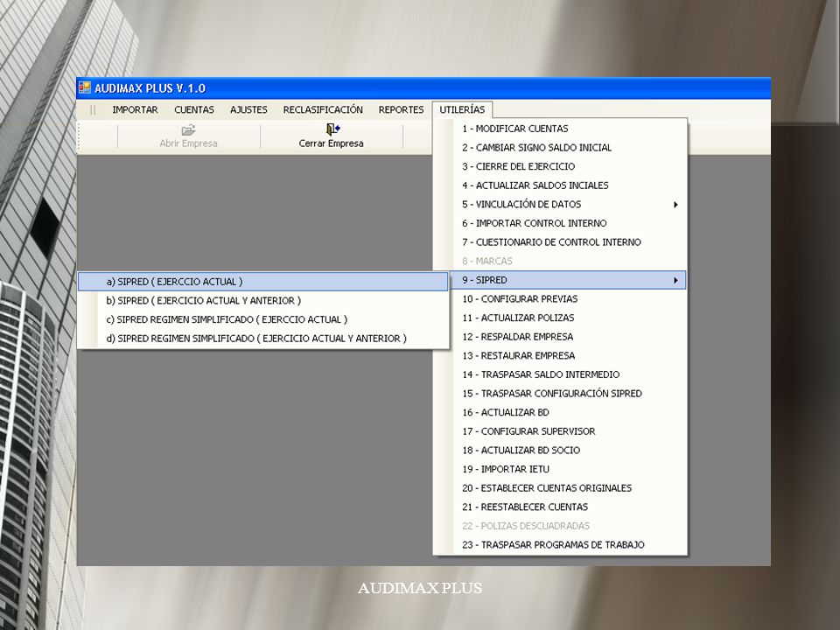Click d) SIPRED REGIMEN SIMPLIFICADO, ACTUAL Y ANTERIOR
Viewport: 840px width, 630px height.
pyautogui.click(x=263, y=339)
